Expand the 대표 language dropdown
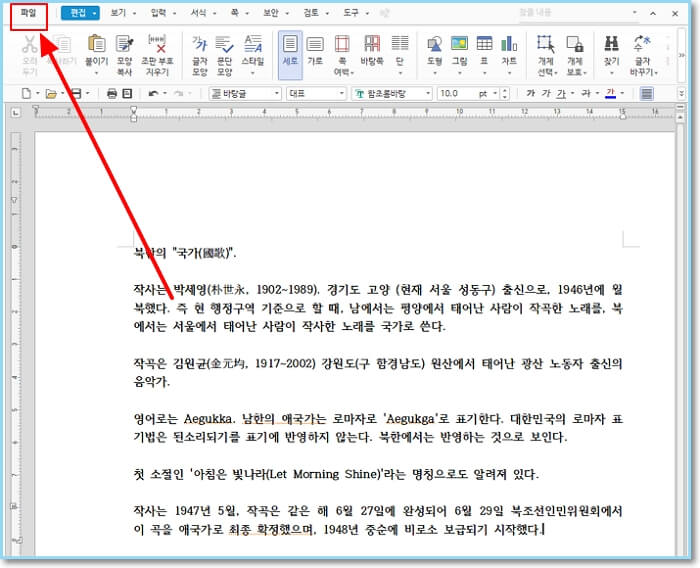 [342, 93]
